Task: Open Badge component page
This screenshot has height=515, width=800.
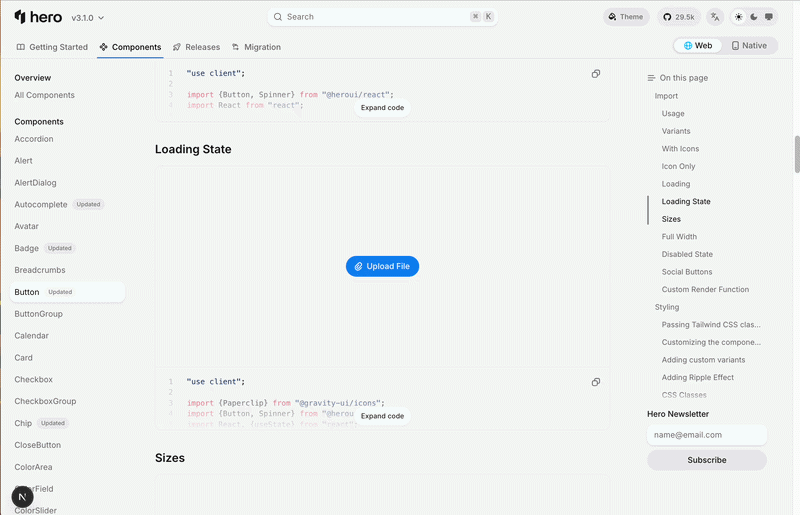Action: click(27, 249)
